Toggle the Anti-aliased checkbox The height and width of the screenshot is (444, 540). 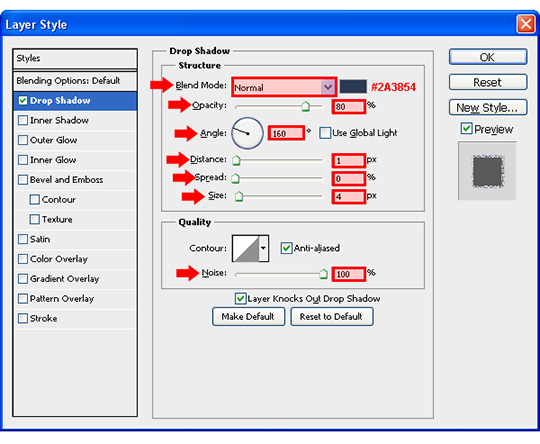pos(286,248)
